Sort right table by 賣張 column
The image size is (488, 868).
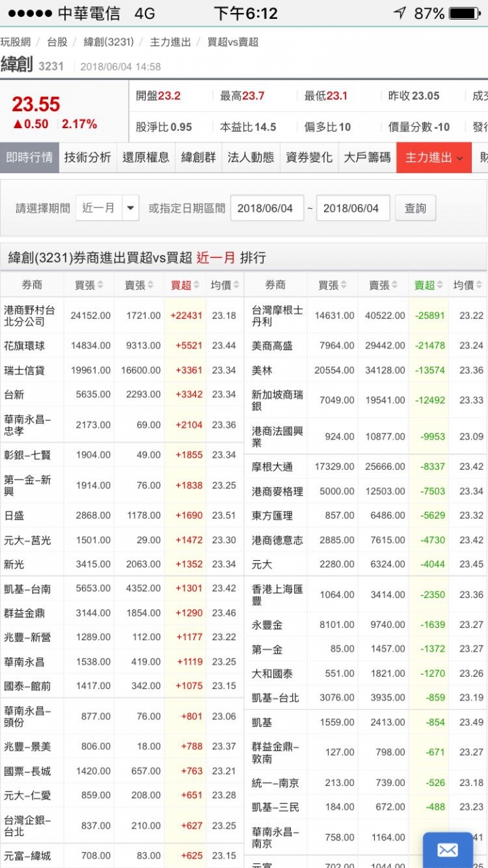[x=383, y=285]
